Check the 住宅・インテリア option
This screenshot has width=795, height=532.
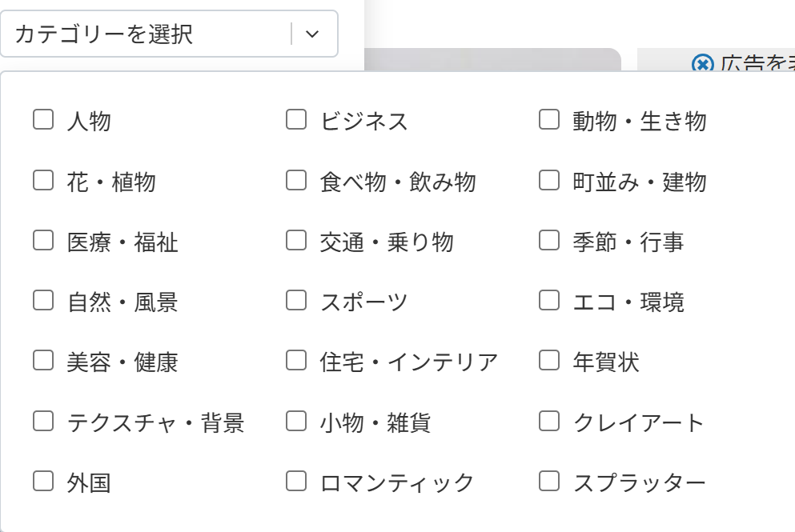pyautogui.click(x=296, y=360)
